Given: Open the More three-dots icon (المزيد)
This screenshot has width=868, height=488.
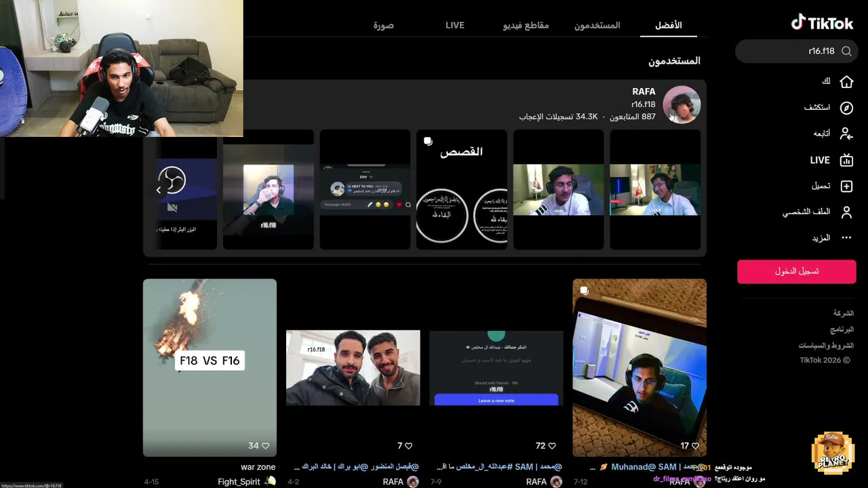Looking at the screenshot, I should [846, 238].
